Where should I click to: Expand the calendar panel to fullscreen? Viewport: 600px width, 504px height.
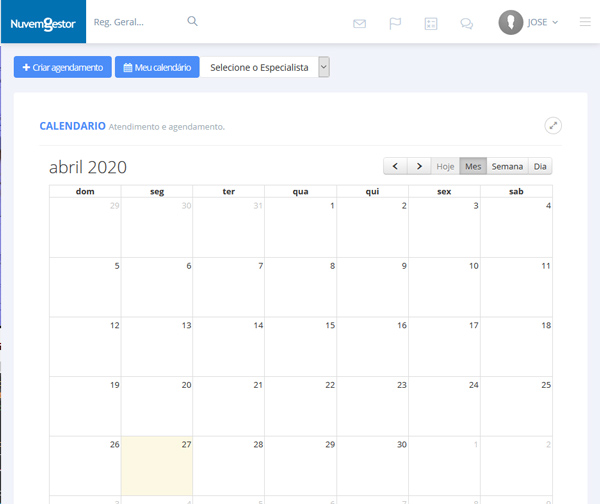coord(553,126)
